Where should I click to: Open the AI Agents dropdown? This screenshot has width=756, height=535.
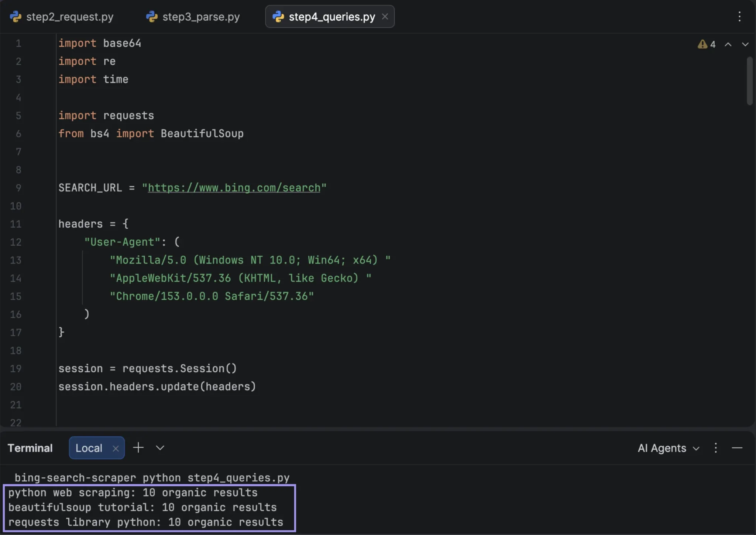tap(669, 448)
